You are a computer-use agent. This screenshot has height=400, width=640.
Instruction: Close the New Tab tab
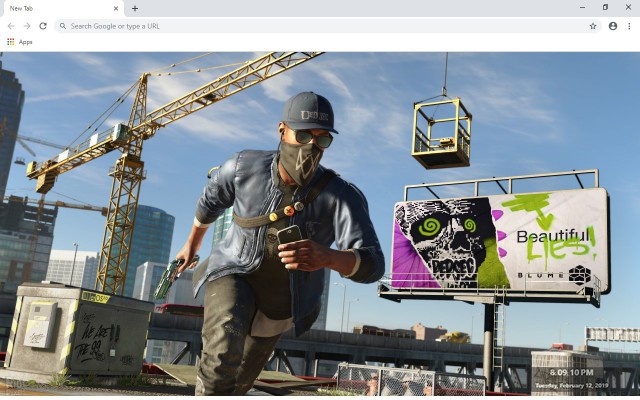point(116,8)
